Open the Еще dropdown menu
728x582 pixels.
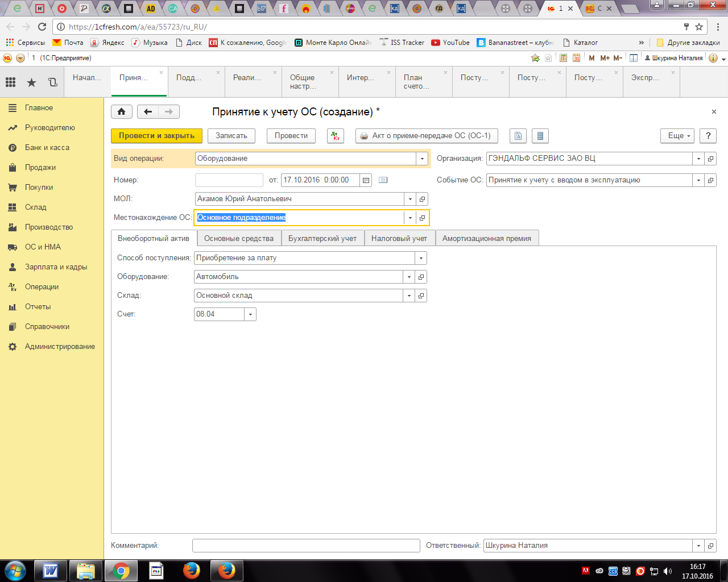[x=677, y=136]
